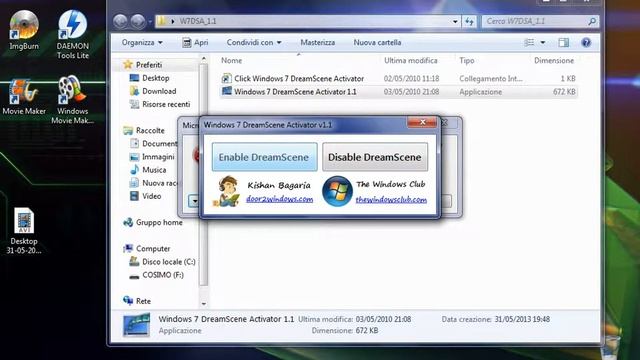The image size is (640, 360).
Task: Click the Disable DreamScene button
Action: tap(375, 157)
